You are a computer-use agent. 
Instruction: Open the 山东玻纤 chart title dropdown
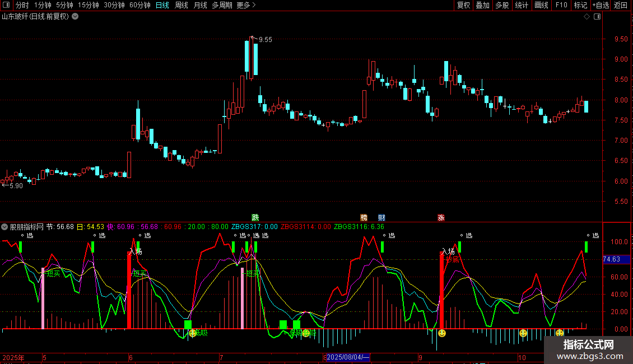[x=75, y=17]
